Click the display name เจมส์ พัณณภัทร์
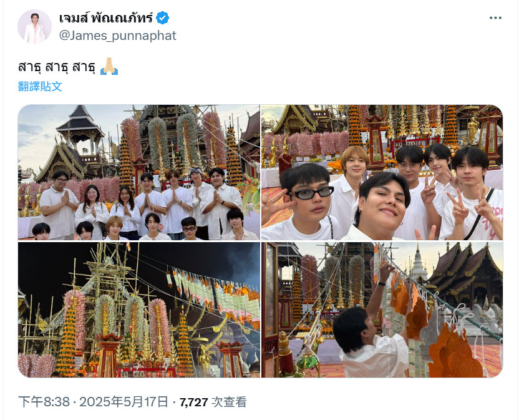This screenshot has width=524, height=420. click(106, 17)
